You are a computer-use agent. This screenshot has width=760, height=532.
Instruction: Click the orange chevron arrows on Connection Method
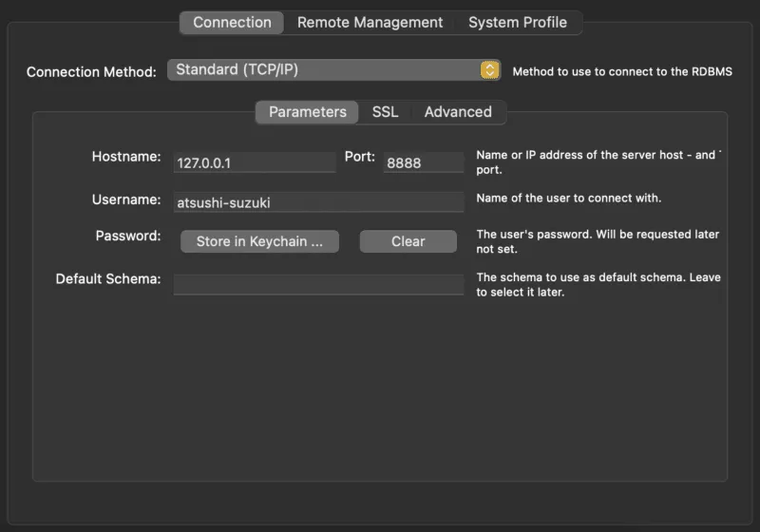pos(489,69)
